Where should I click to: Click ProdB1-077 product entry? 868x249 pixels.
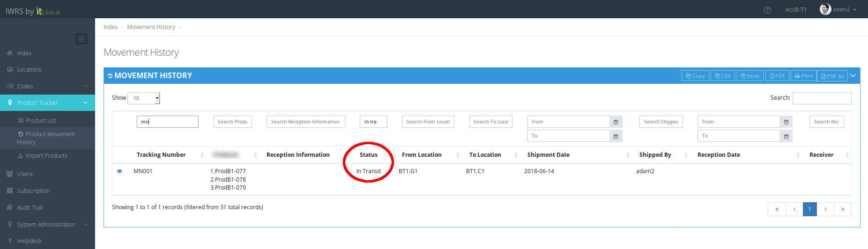pyautogui.click(x=228, y=171)
